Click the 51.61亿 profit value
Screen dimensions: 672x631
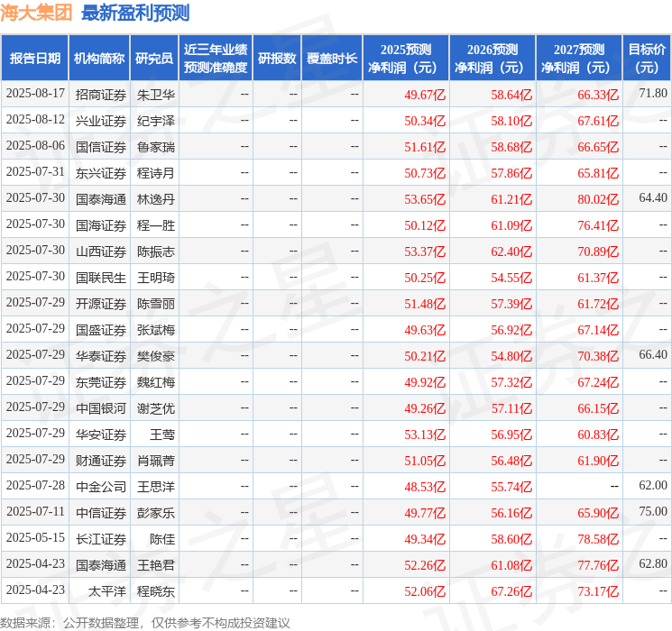click(425, 147)
